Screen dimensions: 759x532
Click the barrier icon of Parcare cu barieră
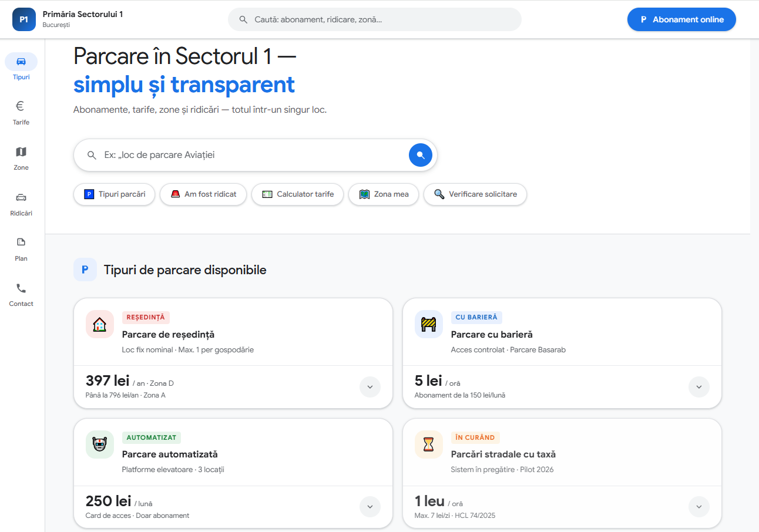429,324
